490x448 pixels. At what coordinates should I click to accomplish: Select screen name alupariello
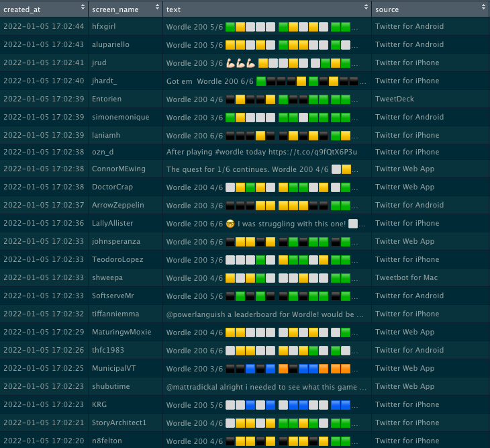[x=111, y=44]
